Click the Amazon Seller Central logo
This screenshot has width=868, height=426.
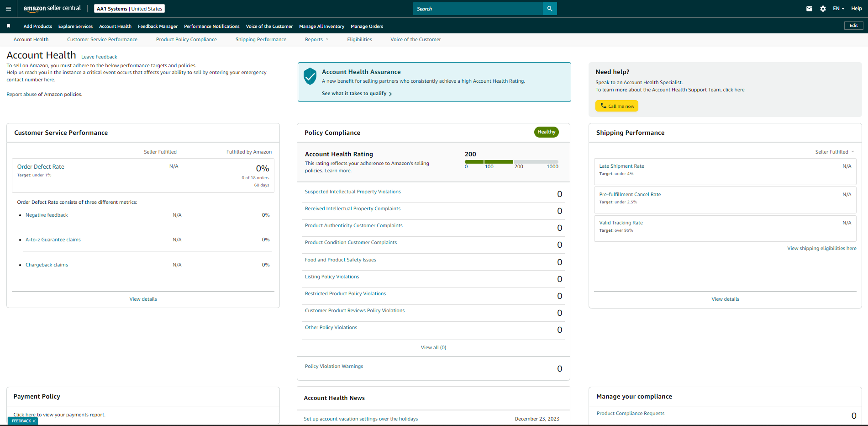tap(52, 9)
